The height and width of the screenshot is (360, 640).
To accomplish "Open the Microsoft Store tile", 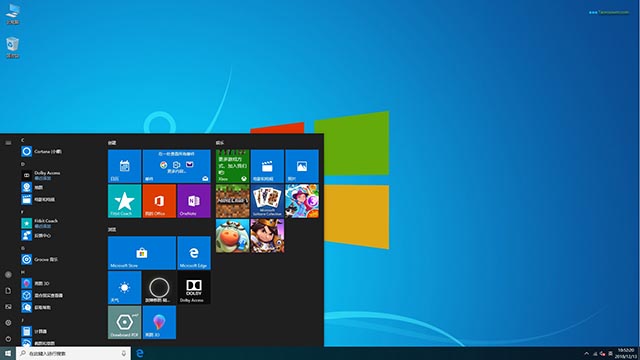I will 142,253.
